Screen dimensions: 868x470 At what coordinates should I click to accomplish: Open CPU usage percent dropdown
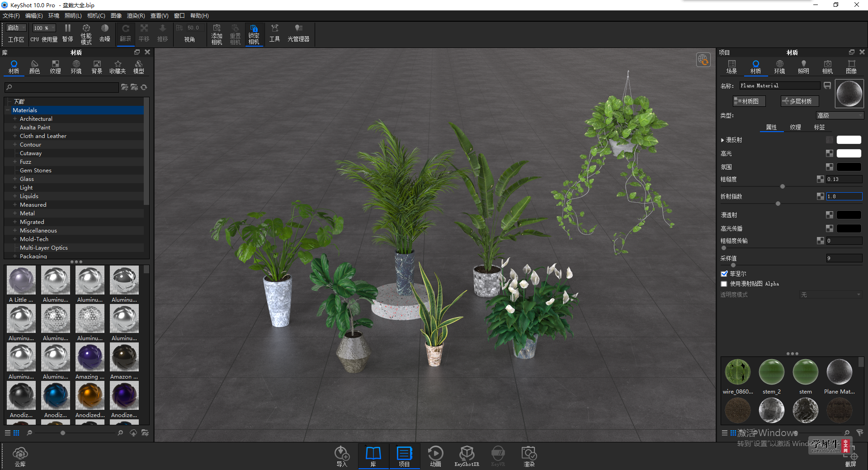tap(44, 28)
